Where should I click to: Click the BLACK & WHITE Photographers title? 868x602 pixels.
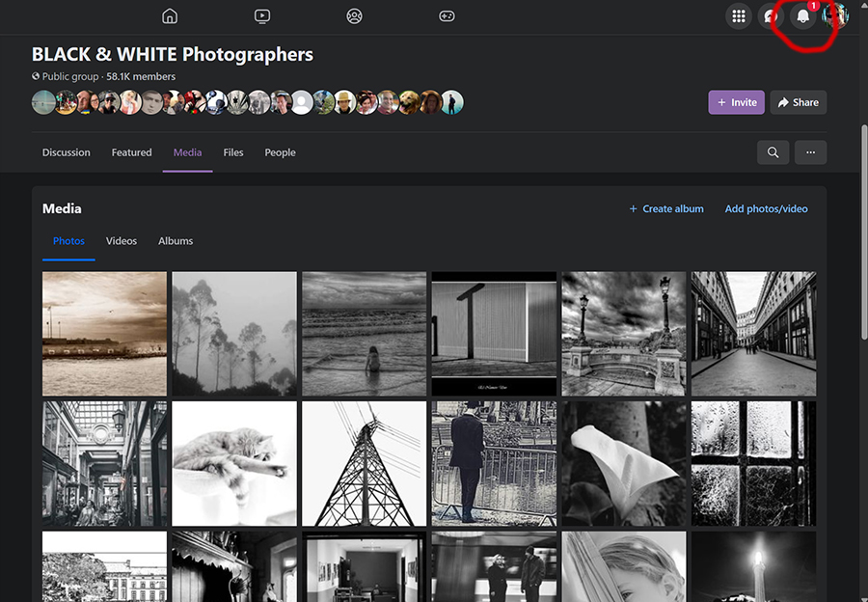coord(173,54)
